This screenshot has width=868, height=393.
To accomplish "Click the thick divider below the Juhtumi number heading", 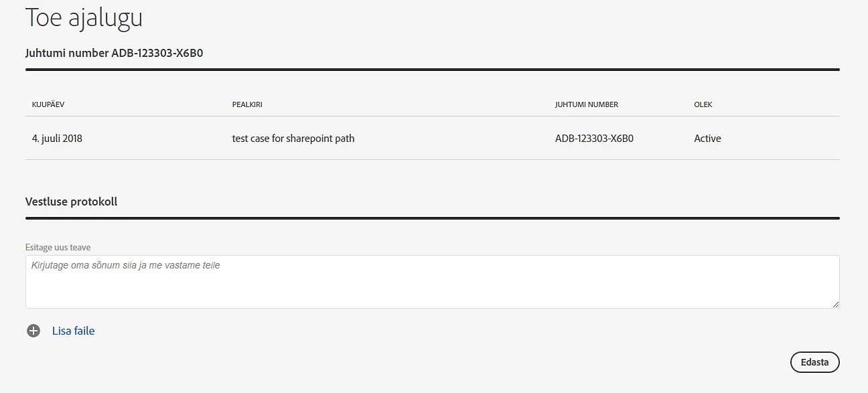I will point(432,70).
